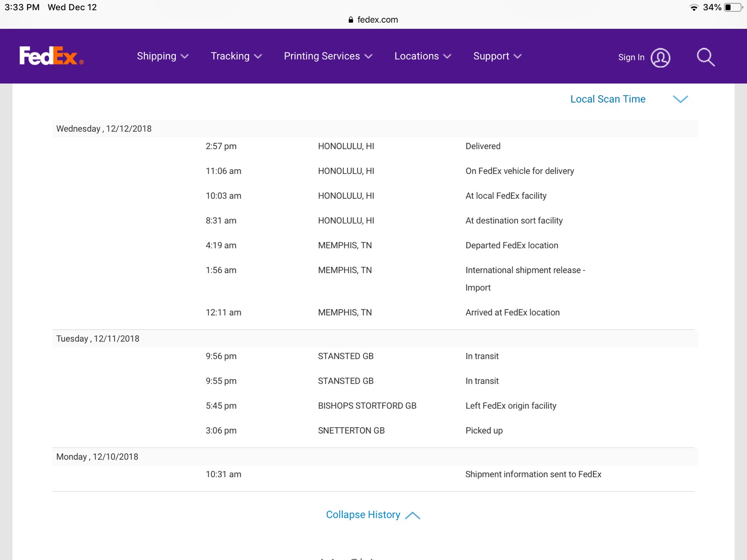747x560 pixels.
Task: Click Left FedEx origin facility status
Action: pos(511,405)
